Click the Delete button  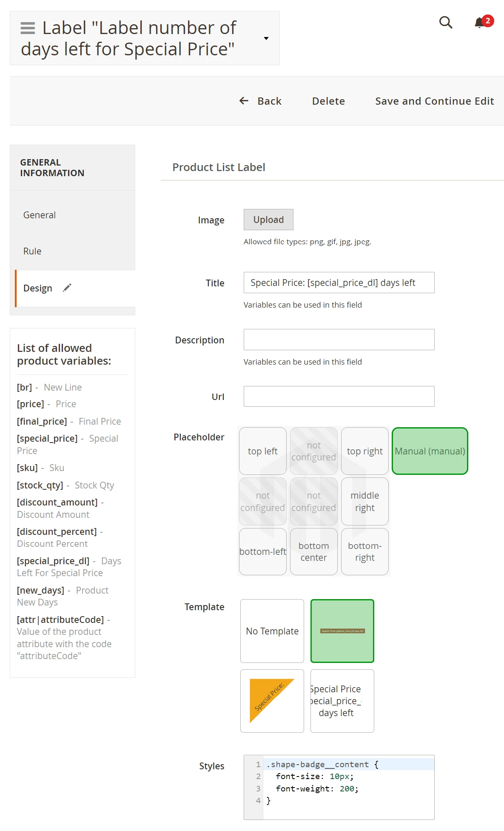pos(328,101)
